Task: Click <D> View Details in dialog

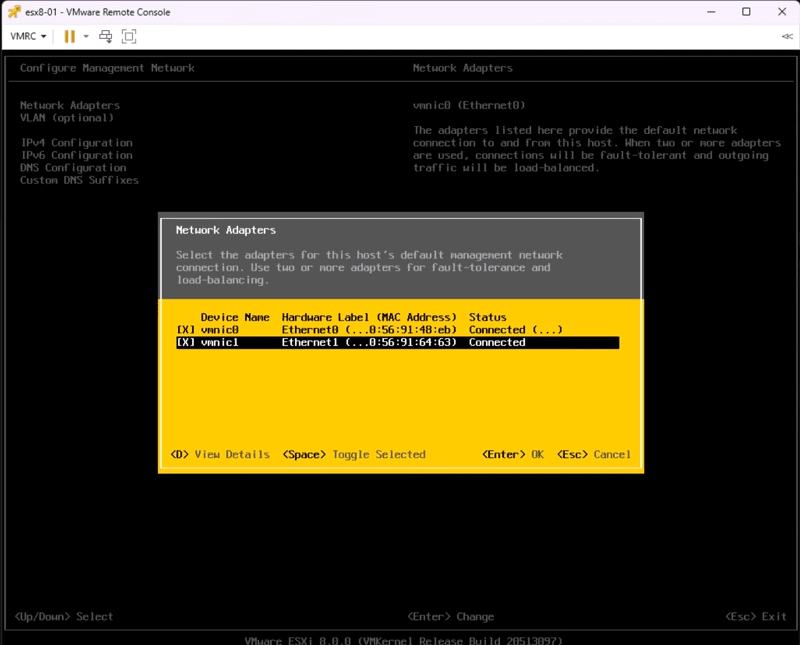Action: click(220, 454)
